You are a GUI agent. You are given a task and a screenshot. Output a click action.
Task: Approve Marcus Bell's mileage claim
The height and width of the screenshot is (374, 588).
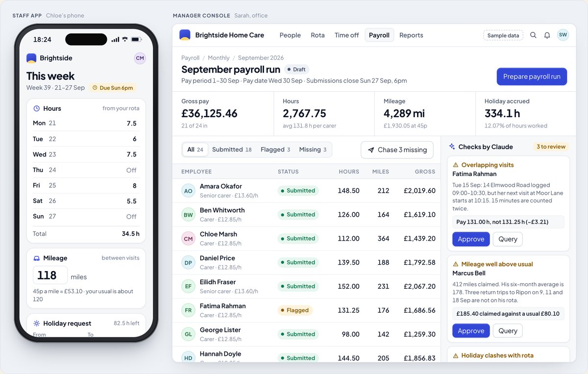coord(471,331)
